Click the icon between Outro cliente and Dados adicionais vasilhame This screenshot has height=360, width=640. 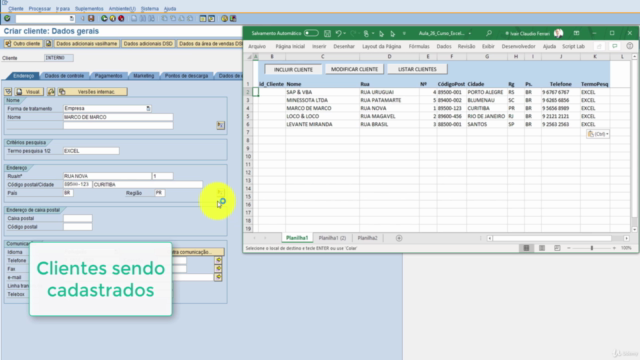pyautogui.click(x=49, y=44)
